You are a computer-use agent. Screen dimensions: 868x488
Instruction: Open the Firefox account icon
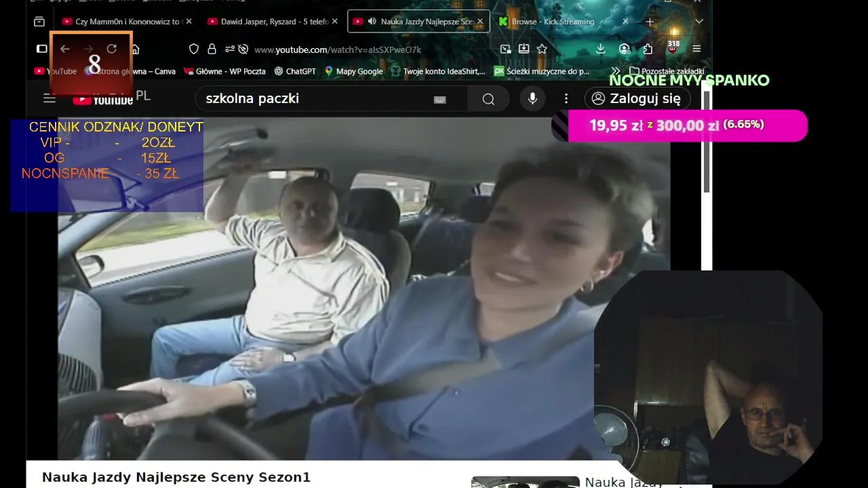click(x=625, y=49)
